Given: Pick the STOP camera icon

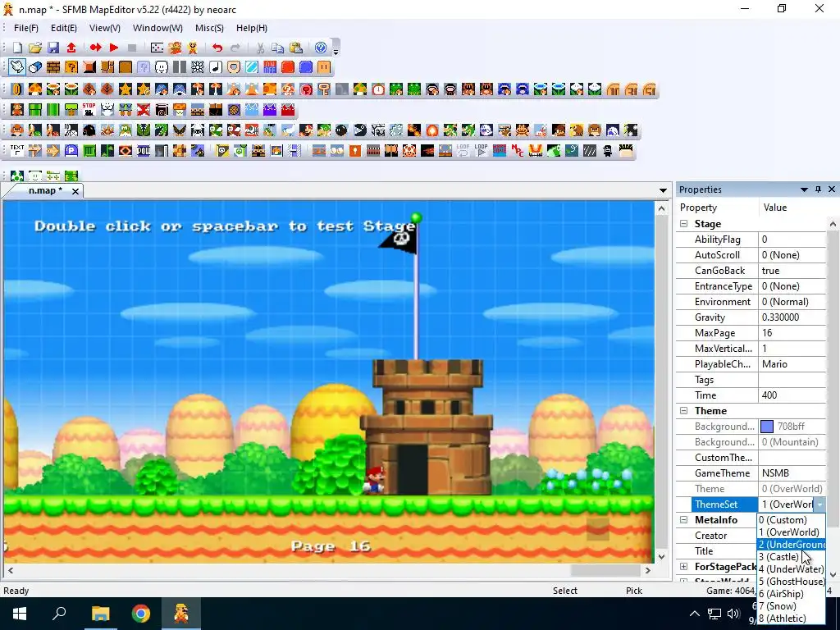Looking at the screenshot, I should pyautogui.click(x=89, y=110).
